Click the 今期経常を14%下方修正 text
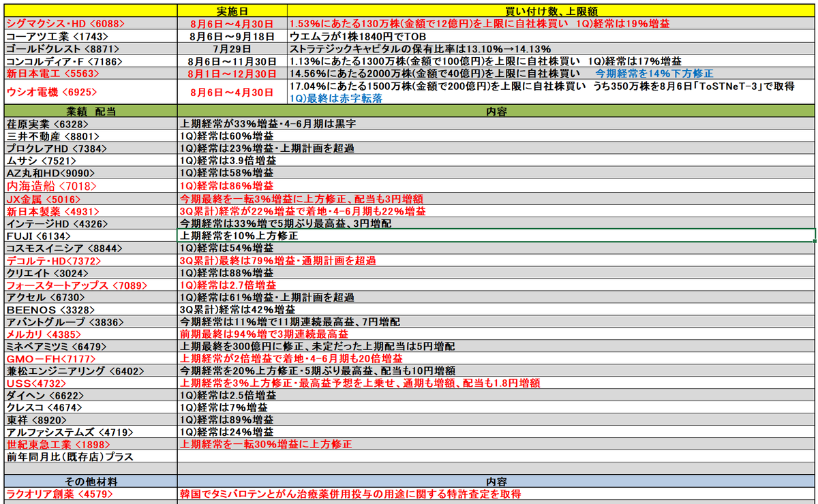This screenshot has width=818, height=504. tap(653, 72)
